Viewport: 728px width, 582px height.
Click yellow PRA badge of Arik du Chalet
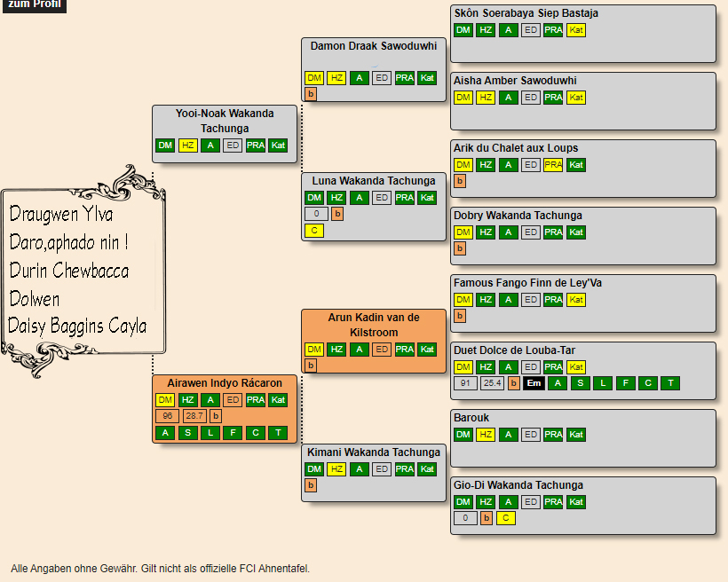[x=553, y=165]
